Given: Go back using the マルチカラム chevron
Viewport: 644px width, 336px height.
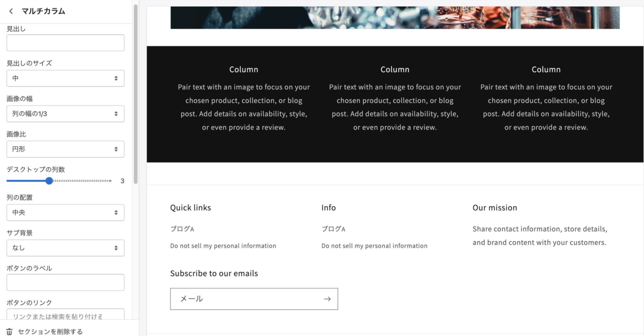Looking at the screenshot, I should click(11, 11).
